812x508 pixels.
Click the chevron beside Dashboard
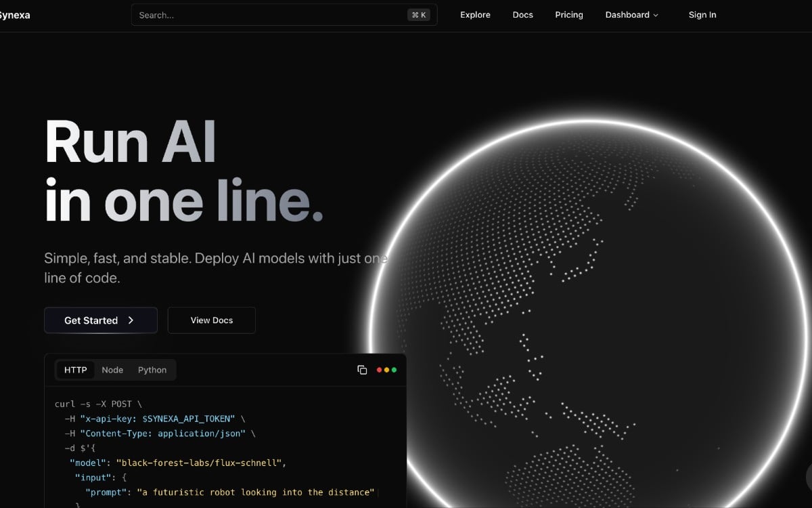click(656, 16)
